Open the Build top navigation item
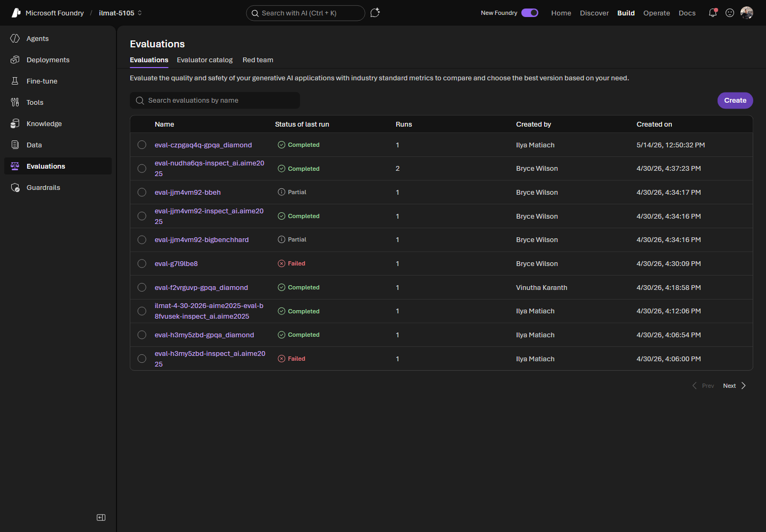The width and height of the screenshot is (766, 532). click(x=626, y=13)
